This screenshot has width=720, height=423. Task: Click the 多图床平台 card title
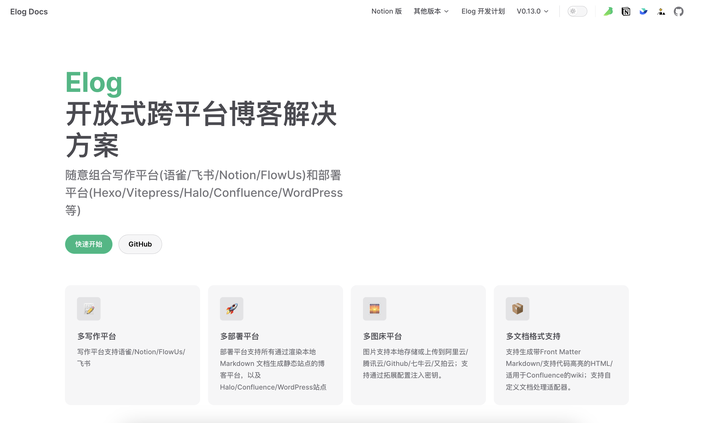pyautogui.click(x=382, y=336)
